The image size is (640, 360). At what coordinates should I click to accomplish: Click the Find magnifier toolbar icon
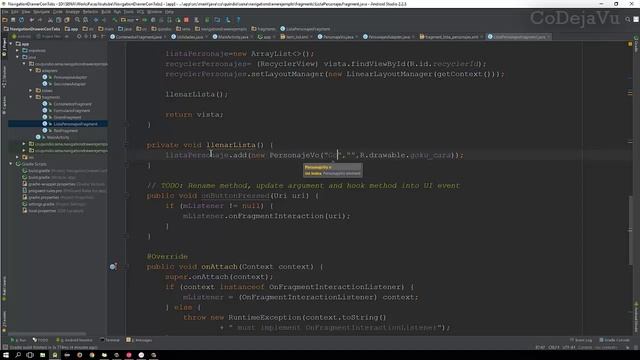(77, 20)
